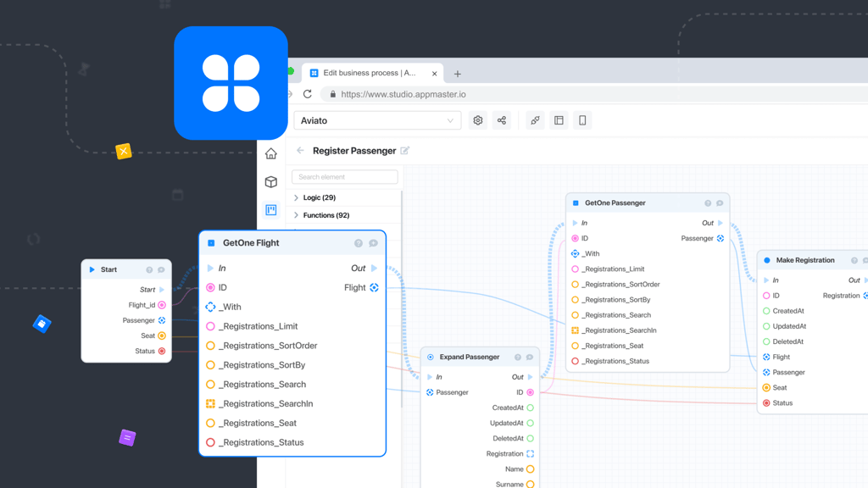This screenshot has width=868, height=488.
Task: Select _Registrations_Status pin on GetOne Flight
Action: point(211,442)
